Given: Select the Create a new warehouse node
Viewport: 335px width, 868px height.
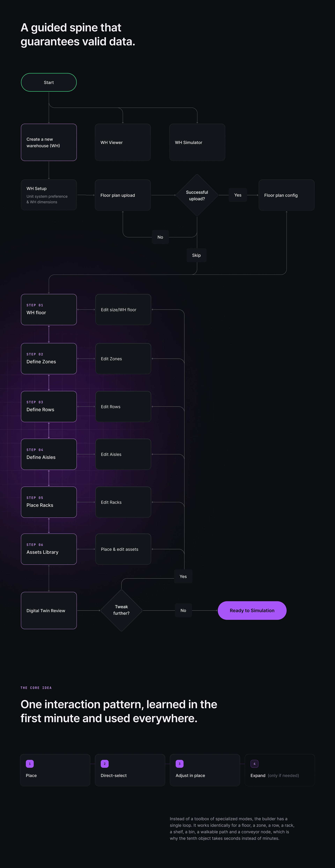Looking at the screenshot, I should pos(49,142).
